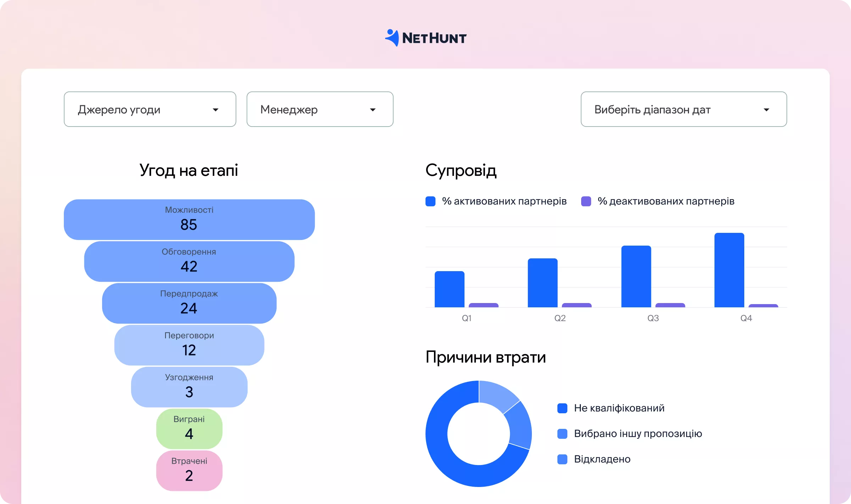Click the 'Супровід' chart title

pos(461,170)
